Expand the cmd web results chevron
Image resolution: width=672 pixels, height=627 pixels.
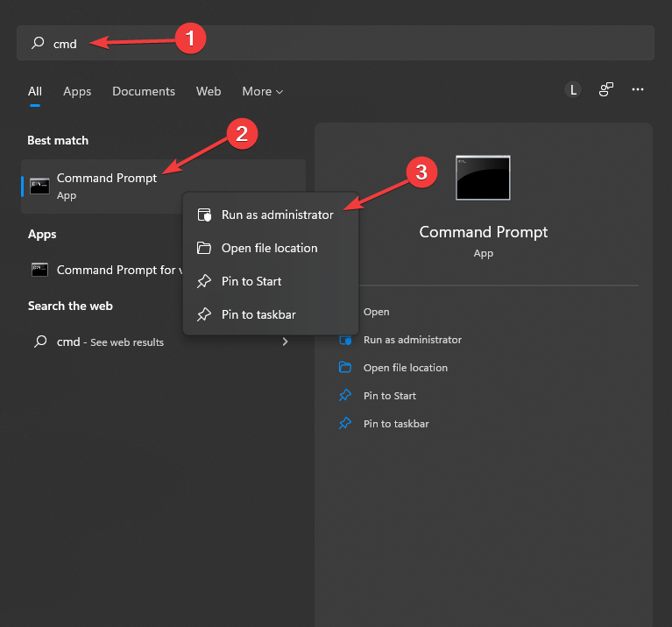tap(285, 342)
